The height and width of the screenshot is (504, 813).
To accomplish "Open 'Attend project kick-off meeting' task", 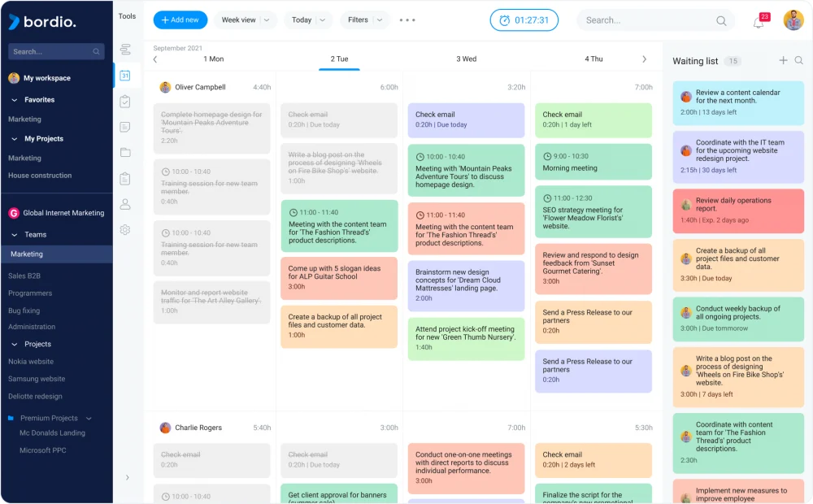I will click(x=466, y=339).
